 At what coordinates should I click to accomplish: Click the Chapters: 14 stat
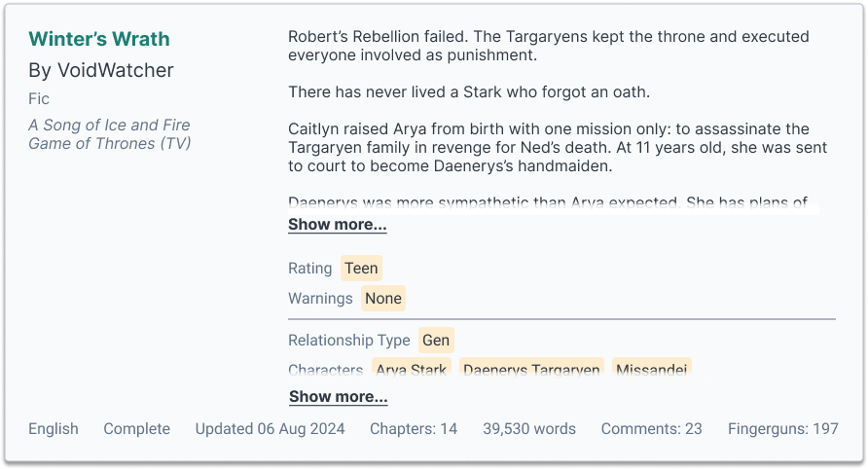[414, 429]
